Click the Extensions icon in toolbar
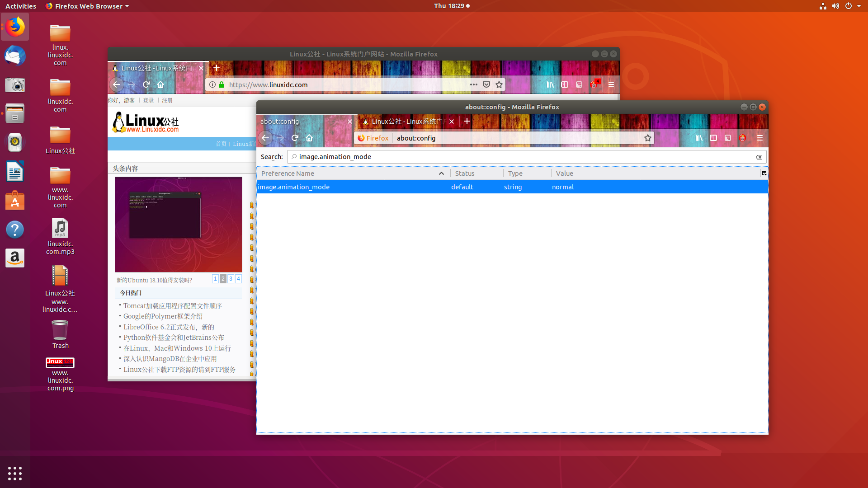The width and height of the screenshot is (868, 488). click(742, 138)
